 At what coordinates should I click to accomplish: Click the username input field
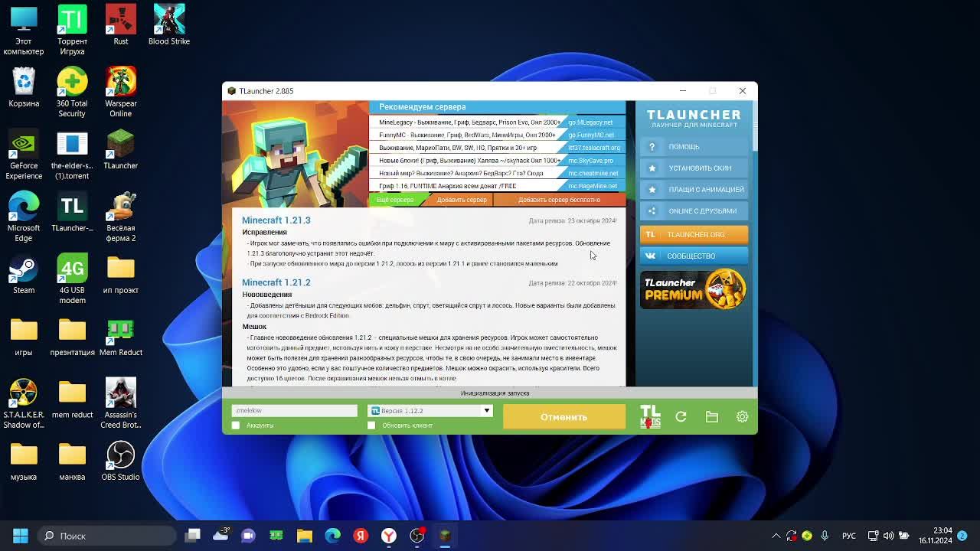(x=294, y=411)
